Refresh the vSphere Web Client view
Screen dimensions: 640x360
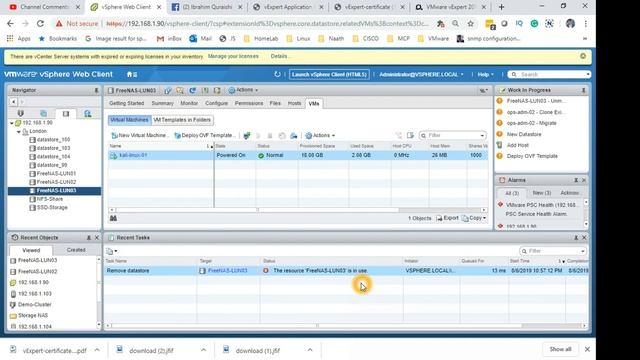pyautogui.click(x=277, y=74)
